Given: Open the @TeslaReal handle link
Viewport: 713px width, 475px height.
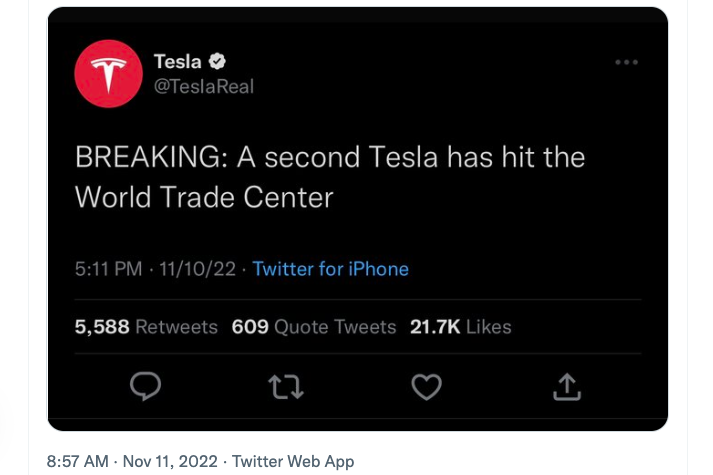Looking at the screenshot, I should (x=204, y=86).
